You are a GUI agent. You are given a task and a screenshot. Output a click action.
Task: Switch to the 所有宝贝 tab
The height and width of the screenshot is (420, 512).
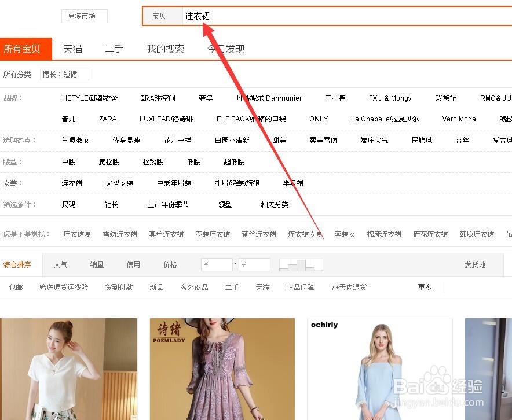pos(26,49)
